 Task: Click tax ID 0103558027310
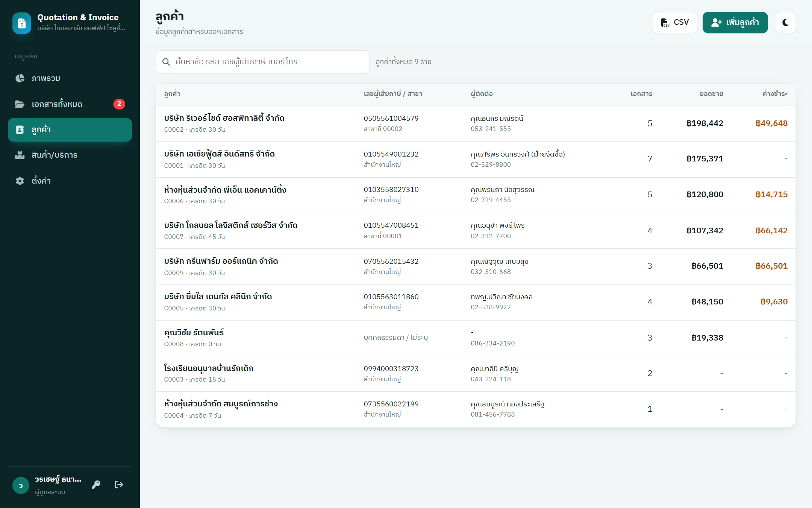point(391,190)
